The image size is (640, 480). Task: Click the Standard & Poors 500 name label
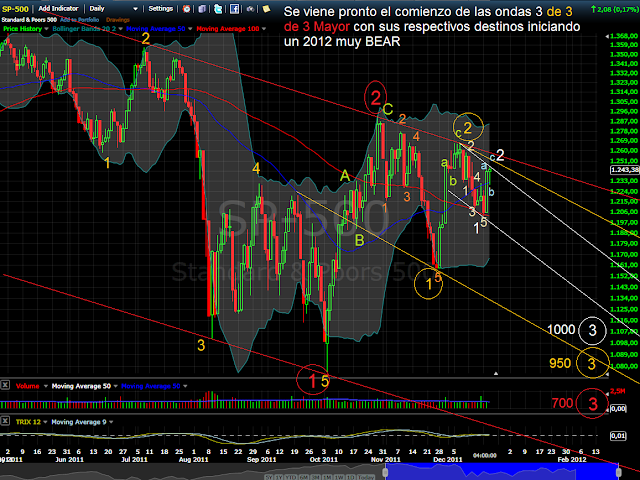pyautogui.click(x=29, y=20)
